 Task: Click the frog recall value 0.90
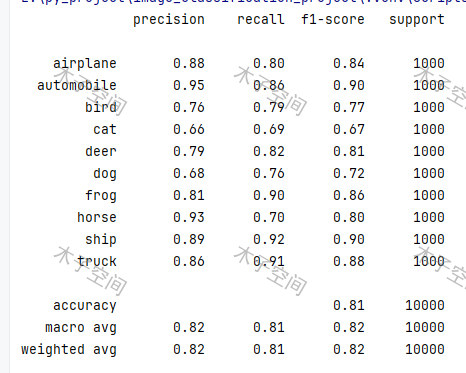point(269,195)
